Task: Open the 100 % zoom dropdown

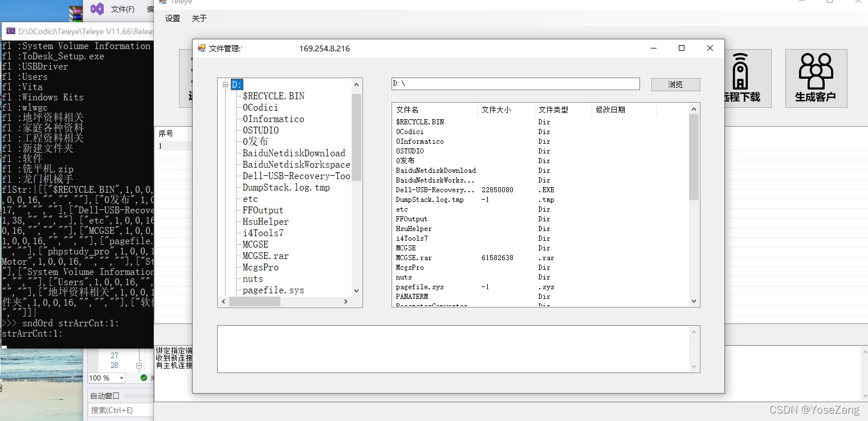Action: (121, 378)
